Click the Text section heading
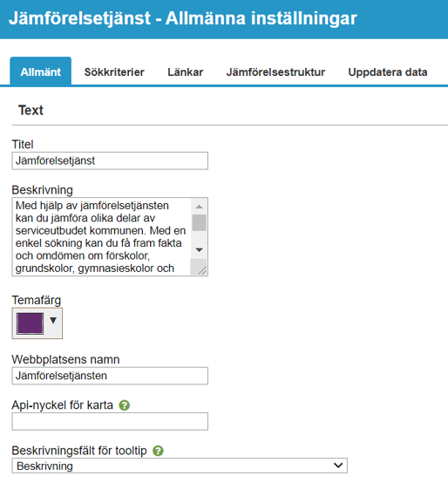 pyautogui.click(x=31, y=110)
